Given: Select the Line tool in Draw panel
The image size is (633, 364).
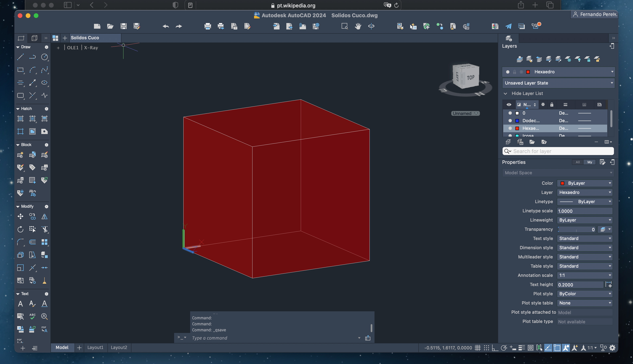Looking at the screenshot, I should pyautogui.click(x=20, y=57).
